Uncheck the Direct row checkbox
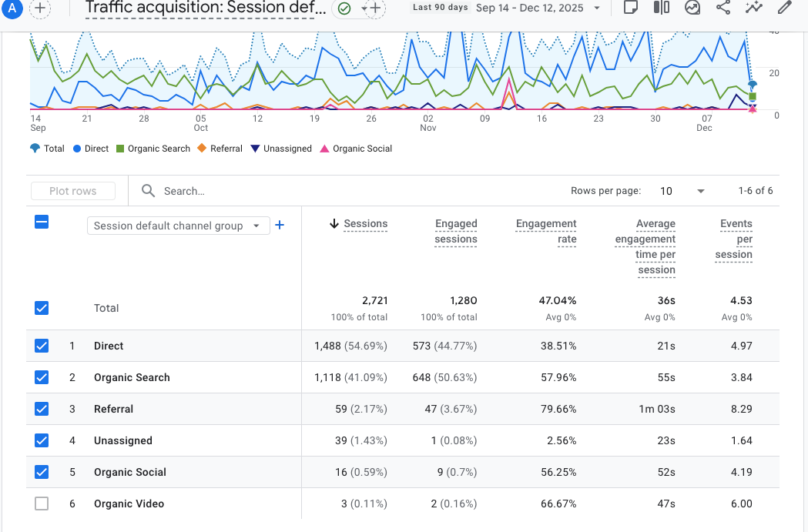This screenshot has width=808, height=532. click(42, 346)
